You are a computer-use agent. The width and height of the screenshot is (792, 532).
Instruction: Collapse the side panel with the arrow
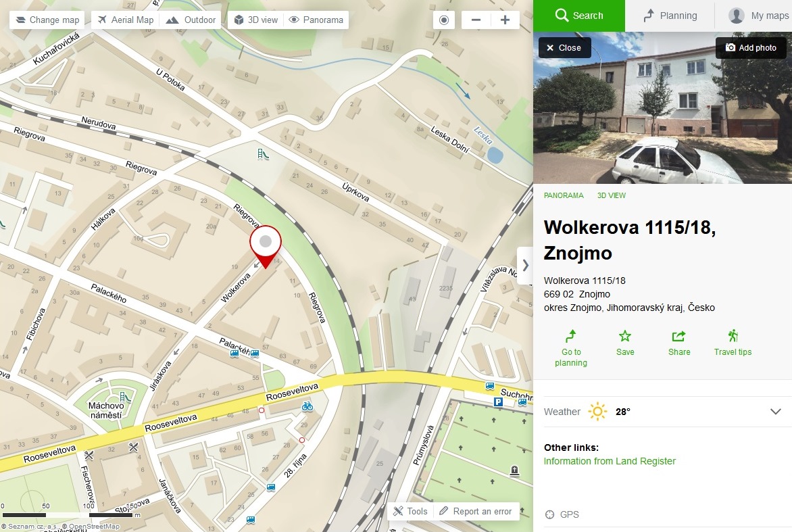[525, 265]
